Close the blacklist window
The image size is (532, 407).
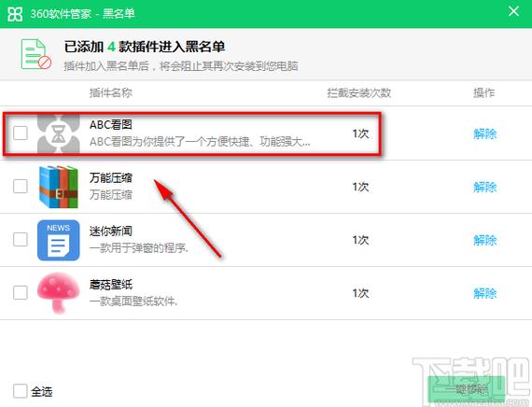pyautogui.click(x=513, y=11)
